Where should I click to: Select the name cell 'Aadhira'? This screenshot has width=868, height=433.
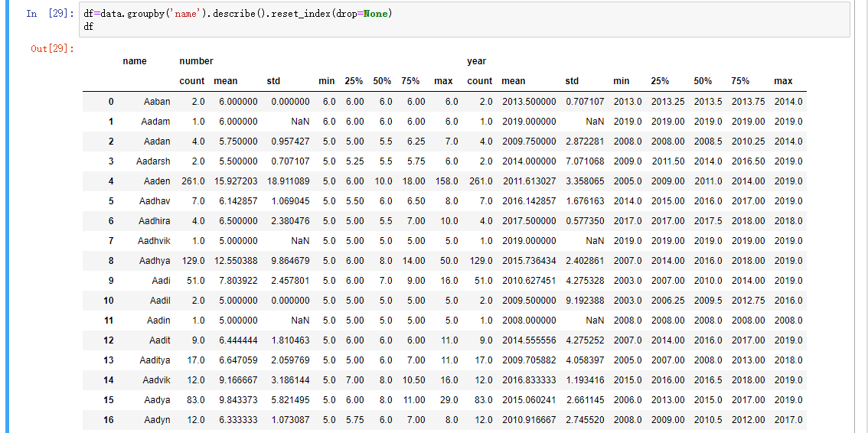[x=155, y=221]
